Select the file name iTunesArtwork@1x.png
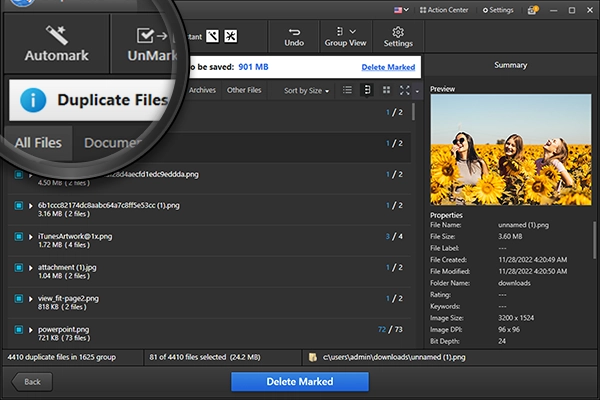Image resolution: width=600 pixels, height=400 pixels. (75, 236)
